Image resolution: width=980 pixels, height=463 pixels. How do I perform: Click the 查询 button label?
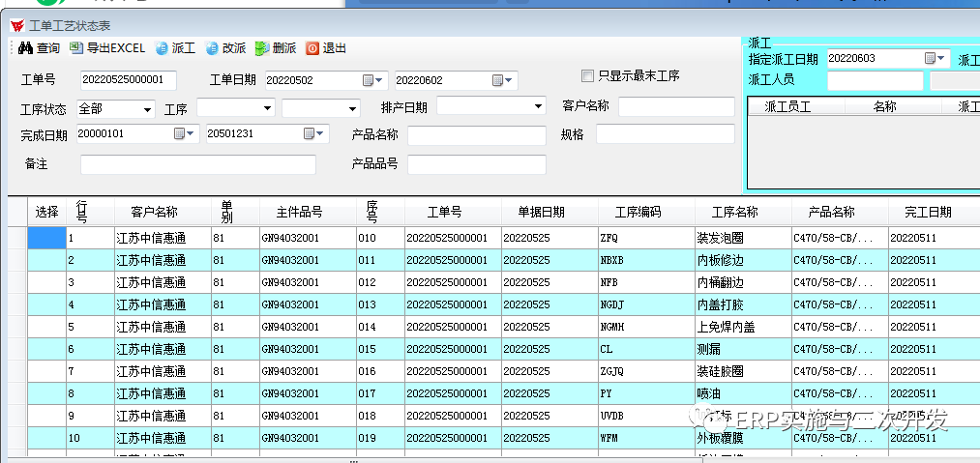click(x=48, y=48)
